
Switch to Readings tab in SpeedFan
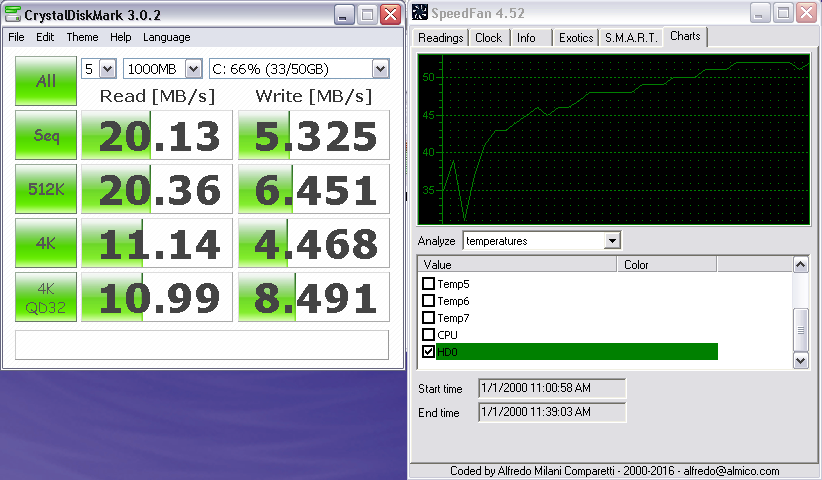(440, 38)
